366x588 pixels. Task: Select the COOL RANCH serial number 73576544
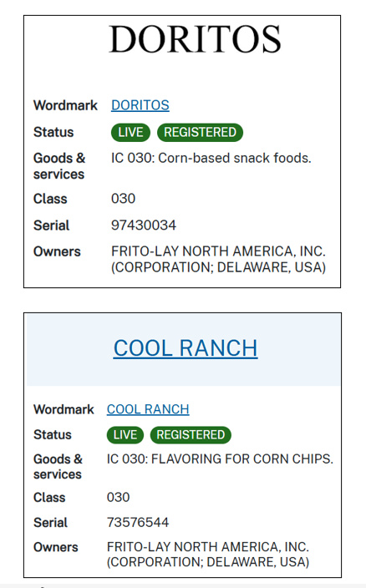coord(138,522)
